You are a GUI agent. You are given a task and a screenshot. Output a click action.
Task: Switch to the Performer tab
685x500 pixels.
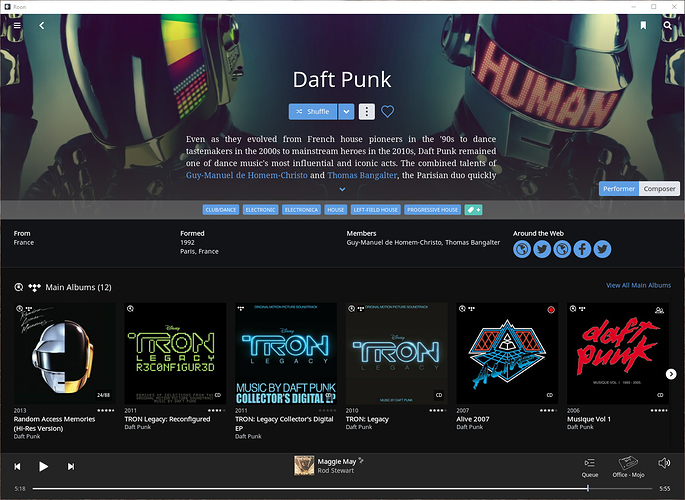(619, 189)
